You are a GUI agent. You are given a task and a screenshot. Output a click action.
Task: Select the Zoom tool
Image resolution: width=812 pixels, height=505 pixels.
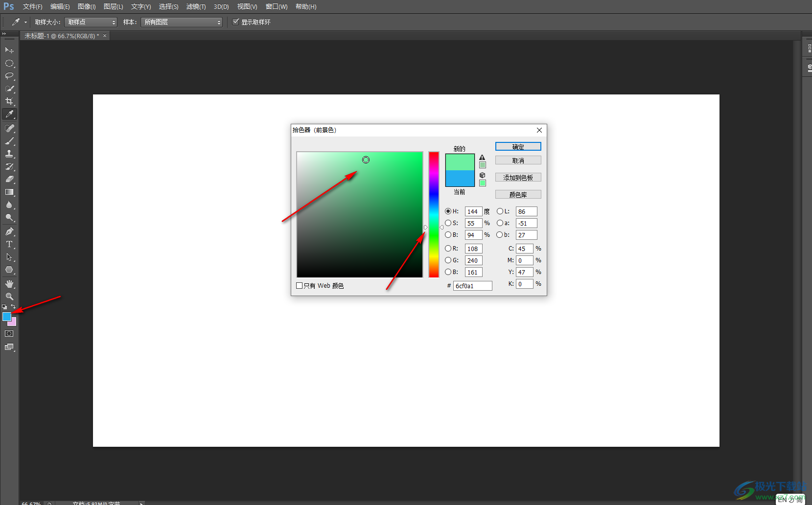click(x=9, y=297)
